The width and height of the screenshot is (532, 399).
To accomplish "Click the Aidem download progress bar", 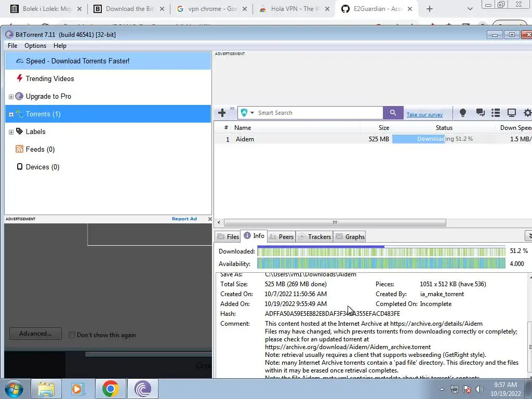I will 444,139.
